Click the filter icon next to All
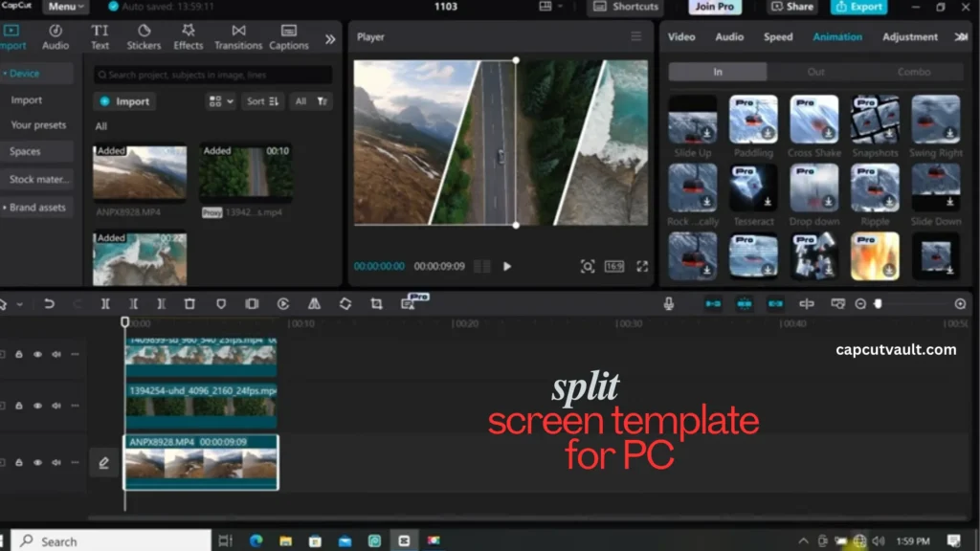This screenshot has width=980, height=551. coord(323,101)
